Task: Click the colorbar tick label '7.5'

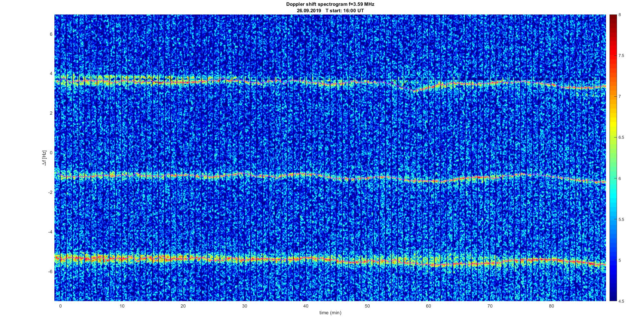Action: (x=621, y=56)
